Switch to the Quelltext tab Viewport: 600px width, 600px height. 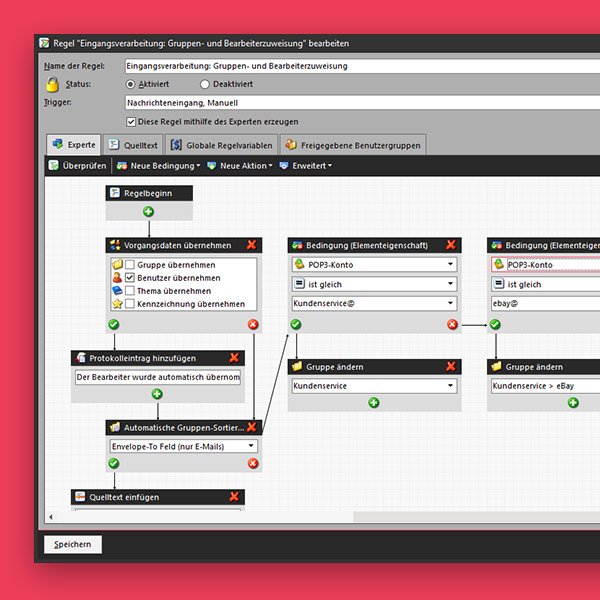(133, 145)
